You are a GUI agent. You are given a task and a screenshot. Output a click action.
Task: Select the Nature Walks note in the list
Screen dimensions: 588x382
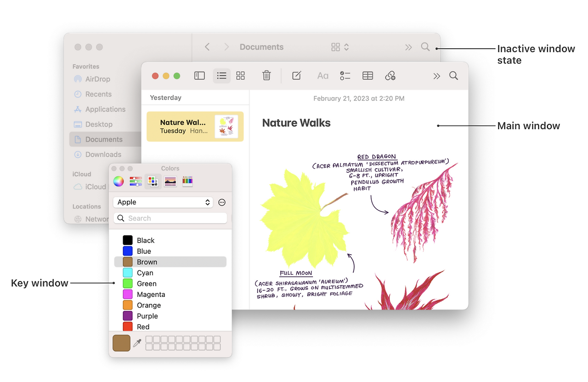[x=195, y=126]
